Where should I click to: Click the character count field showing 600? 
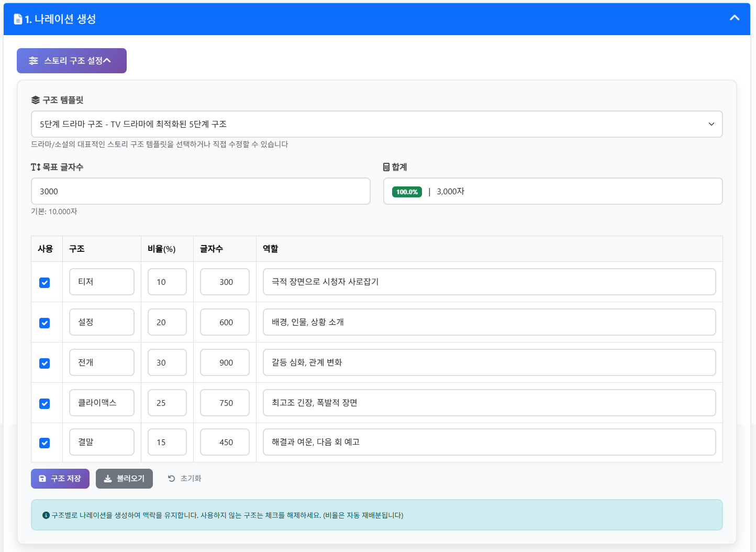[x=225, y=322]
